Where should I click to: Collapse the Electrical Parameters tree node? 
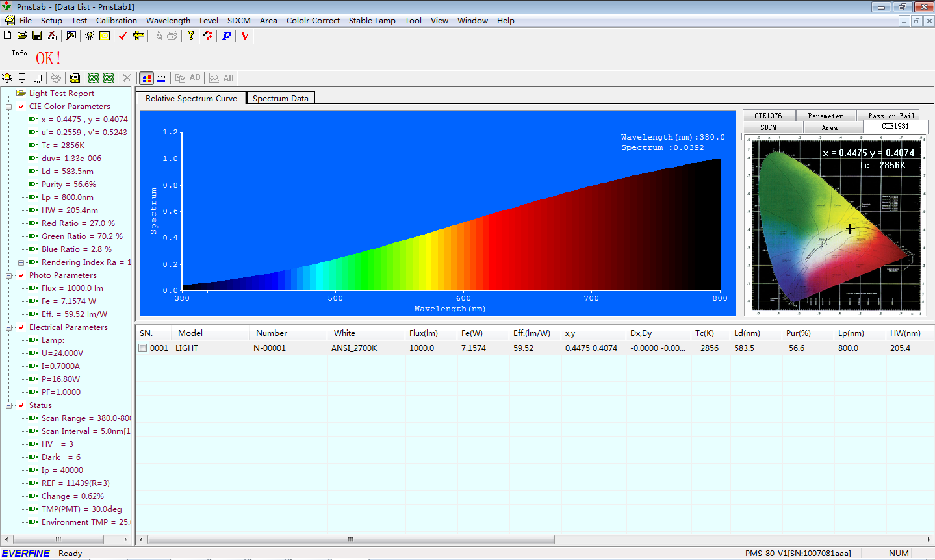click(9, 327)
